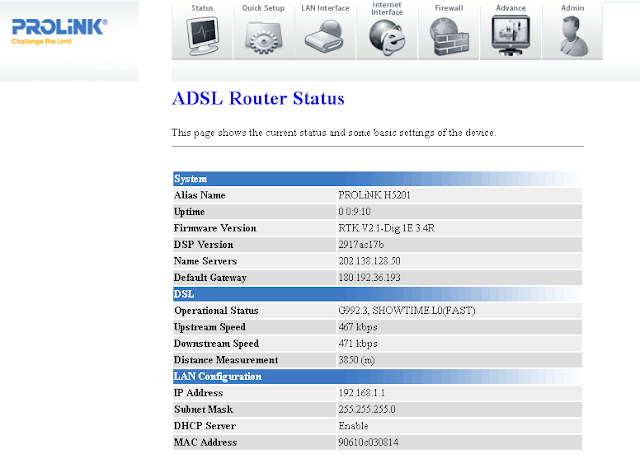Viewport: 640px width, 468px height.
Task: Select the DSL section header
Action: [377, 294]
